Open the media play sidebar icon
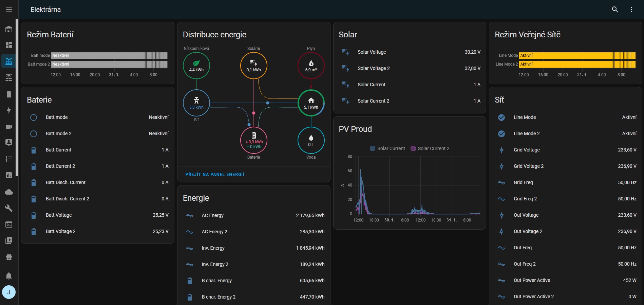Viewport: 644px width, 305px height. 9,240
